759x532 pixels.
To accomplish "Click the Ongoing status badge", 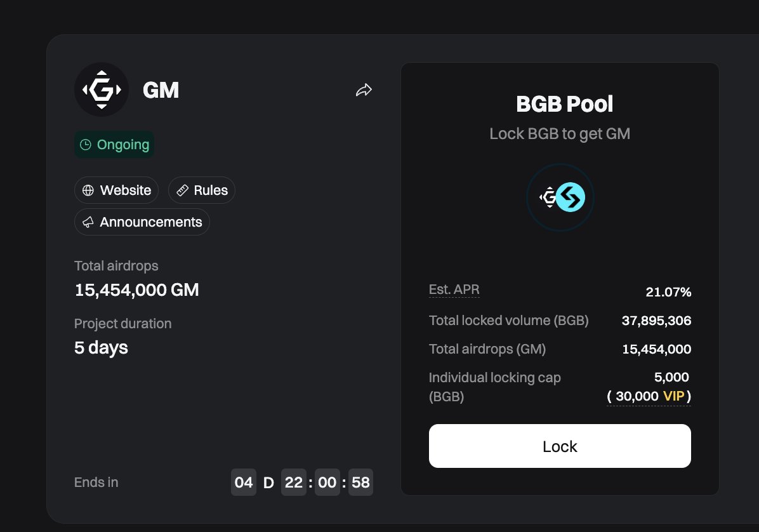I will click(114, 145).
